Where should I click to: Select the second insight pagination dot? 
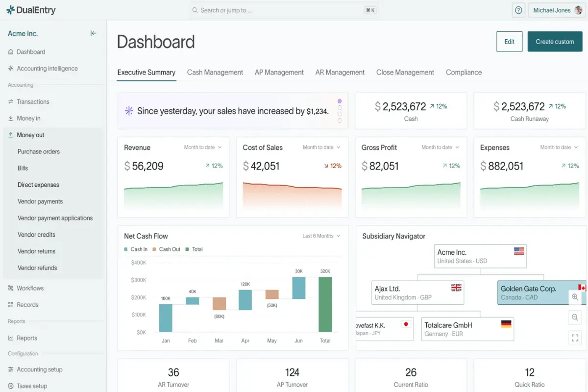(340, 108)
